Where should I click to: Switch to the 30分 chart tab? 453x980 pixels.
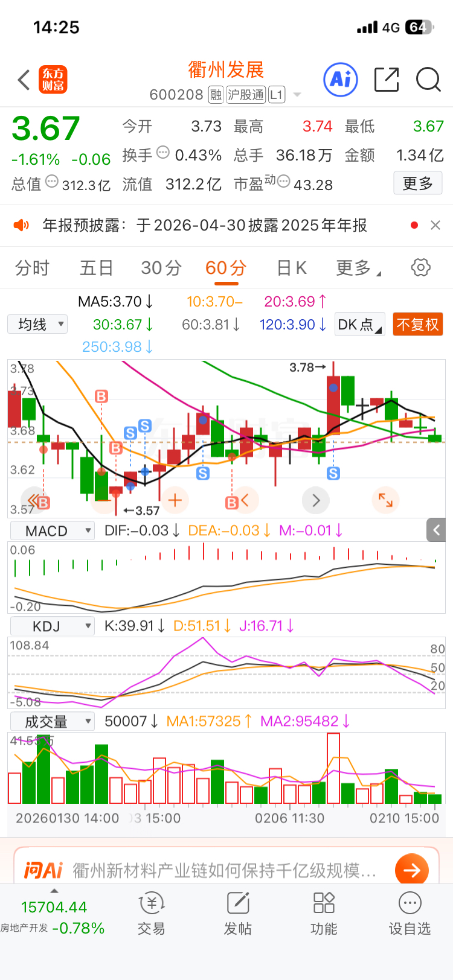[161, 267]
